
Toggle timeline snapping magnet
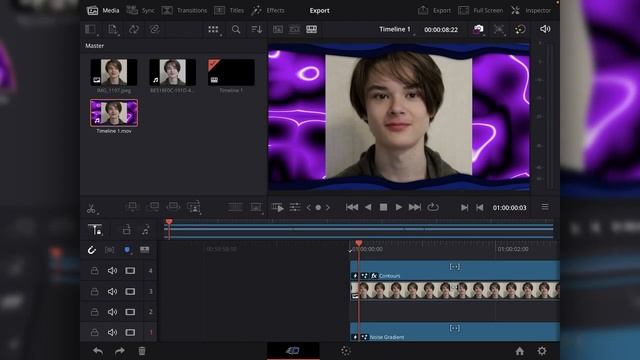91,250
